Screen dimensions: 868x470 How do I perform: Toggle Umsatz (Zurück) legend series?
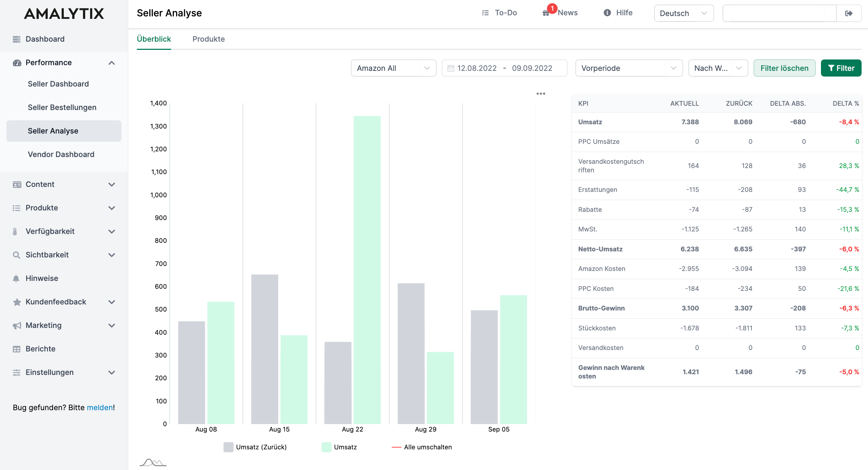click(255, 447)
